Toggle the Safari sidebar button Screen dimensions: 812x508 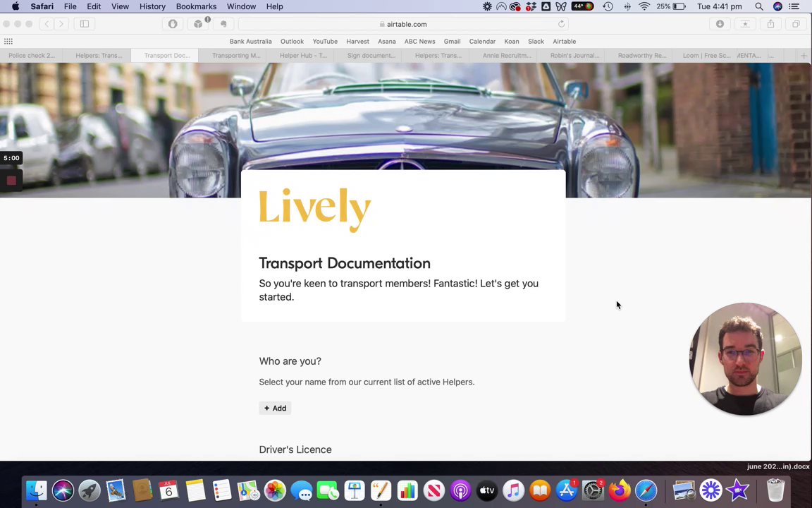click(85, 24)
